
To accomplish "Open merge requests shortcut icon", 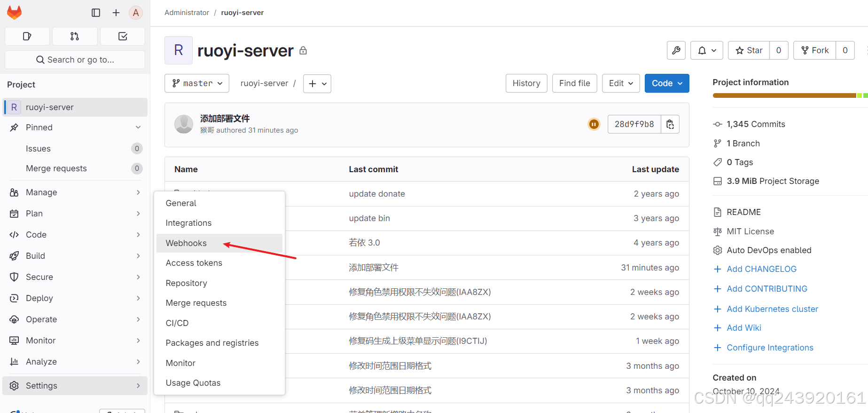I will click(x=75, y=36).
